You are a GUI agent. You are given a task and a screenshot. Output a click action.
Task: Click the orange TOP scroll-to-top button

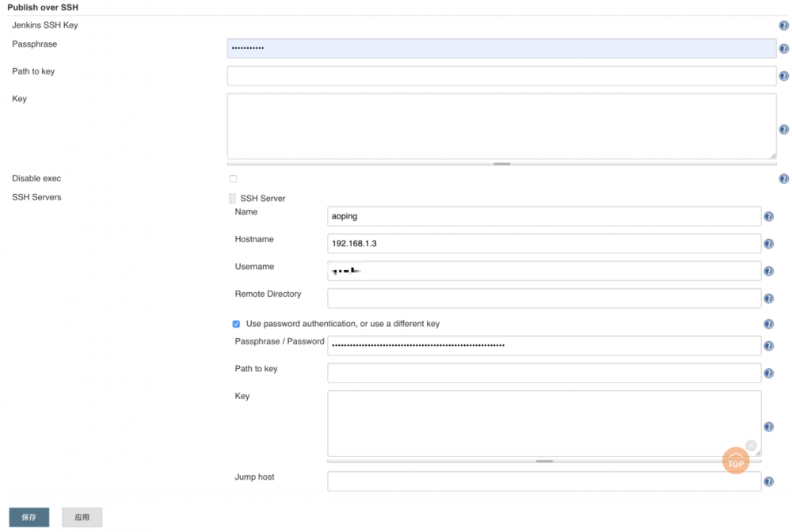[736, 461]
